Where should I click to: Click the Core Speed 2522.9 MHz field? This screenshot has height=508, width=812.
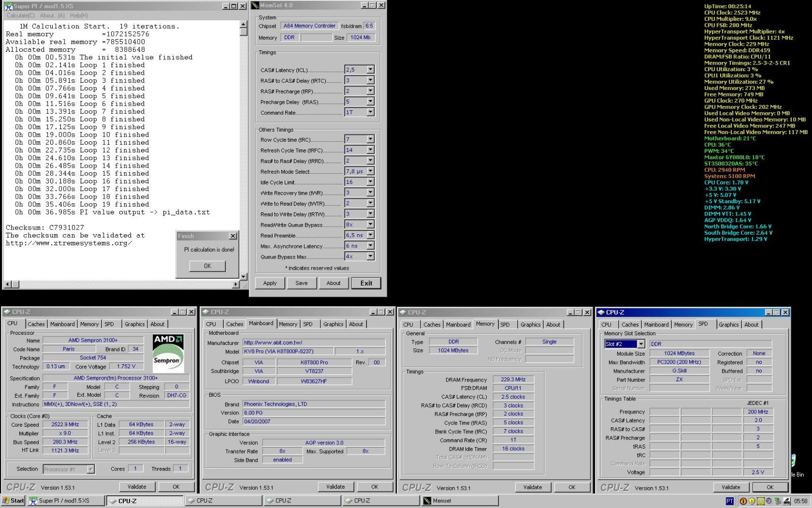point(65,424)
